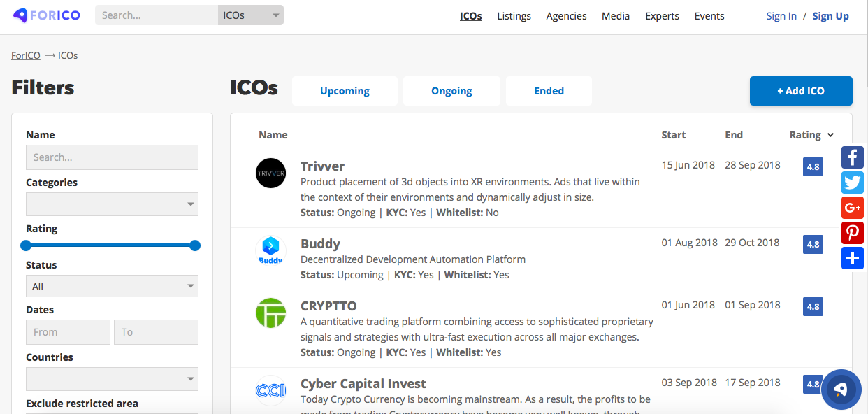Image resolution: width=868 pixels, height=414 pixels.
Task: Click Buddy end date 29 Oct 2018
Action: click(x=752, y=243)
